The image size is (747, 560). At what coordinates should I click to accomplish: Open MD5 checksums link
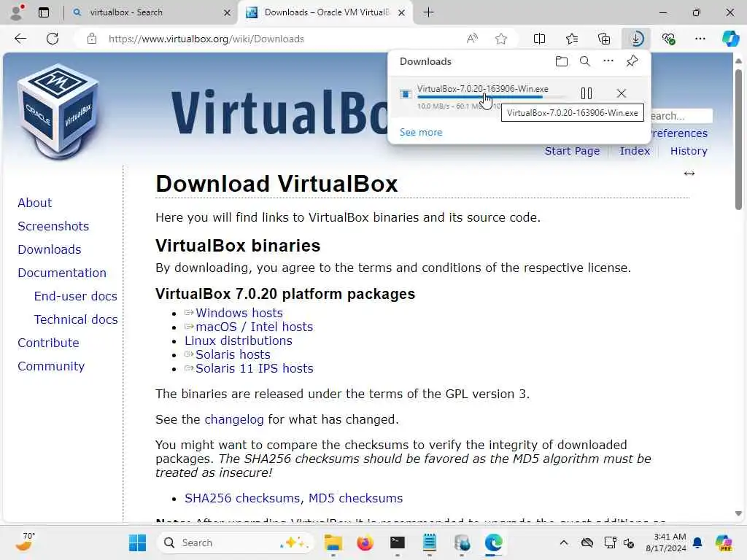[355, 498]
